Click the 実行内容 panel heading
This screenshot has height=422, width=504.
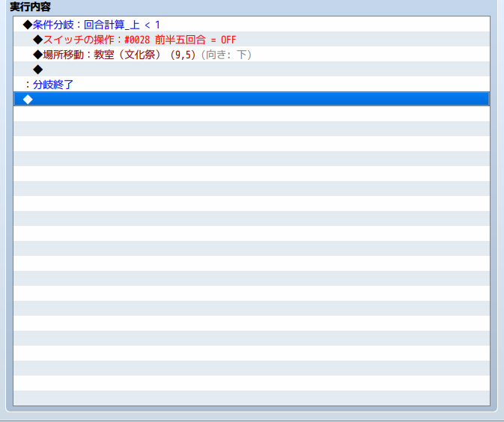[x=30, y=7]
